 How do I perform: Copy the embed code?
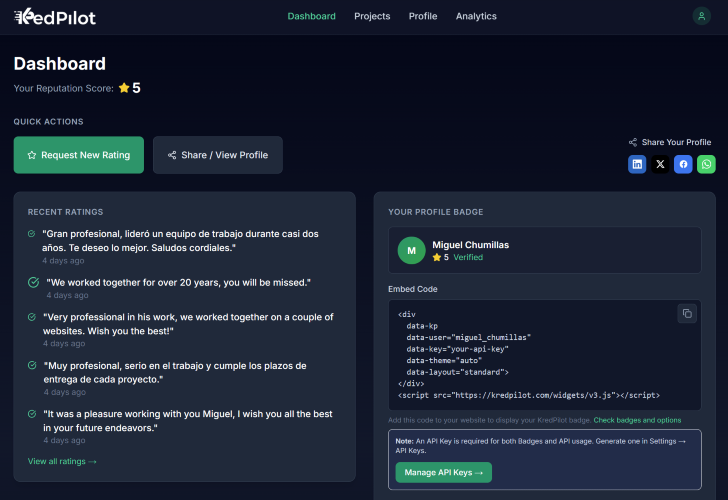[x=687, y=314]
